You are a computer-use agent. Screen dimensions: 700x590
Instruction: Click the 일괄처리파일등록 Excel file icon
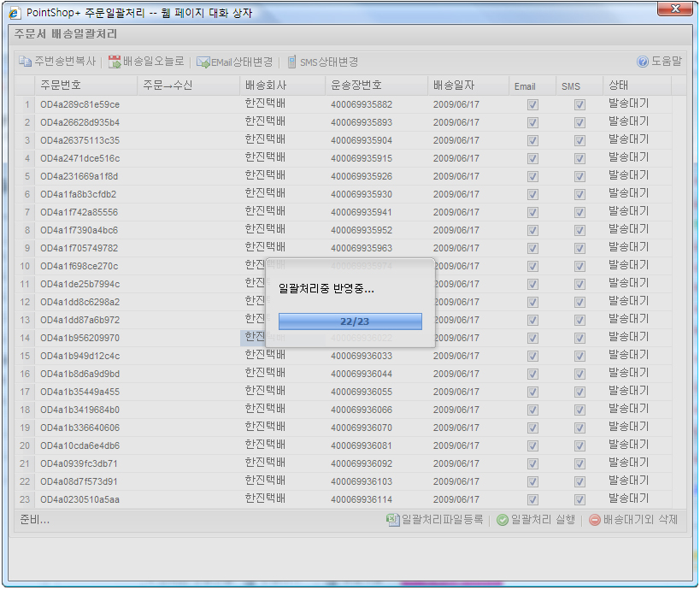point(393,520)
